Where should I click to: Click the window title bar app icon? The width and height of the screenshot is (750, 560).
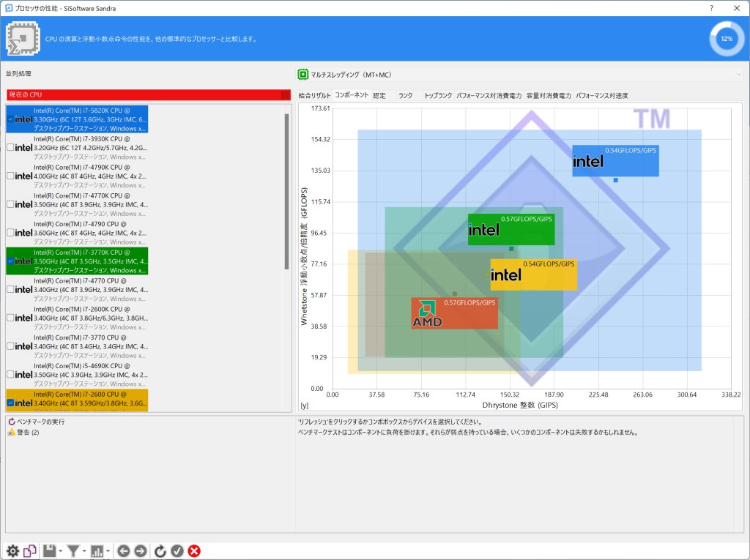[x=9, y=8]
